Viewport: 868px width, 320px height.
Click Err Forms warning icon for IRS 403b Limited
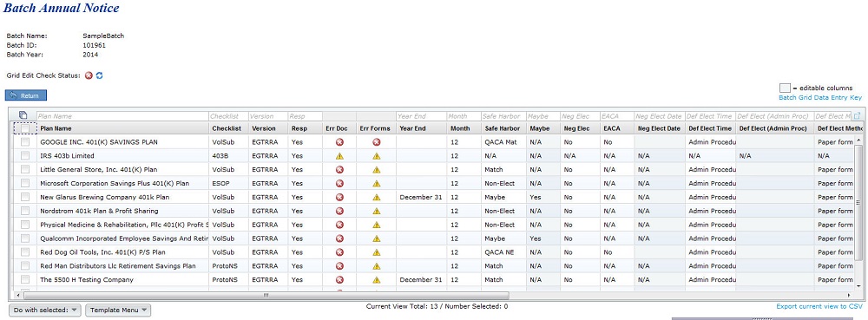(377, 156)
